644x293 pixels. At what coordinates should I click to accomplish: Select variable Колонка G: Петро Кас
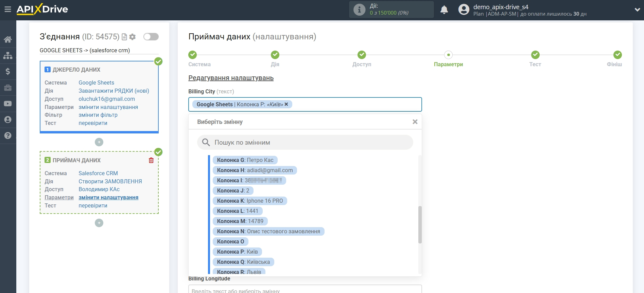tap(245, 160)
